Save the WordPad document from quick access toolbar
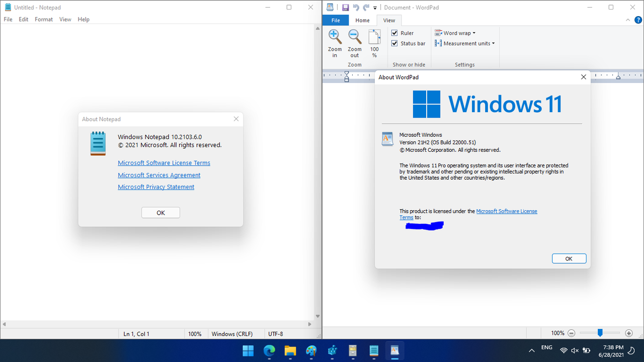The width and height of the screenshot is (644, 362). pyautogui.click(x=345, y=8)
